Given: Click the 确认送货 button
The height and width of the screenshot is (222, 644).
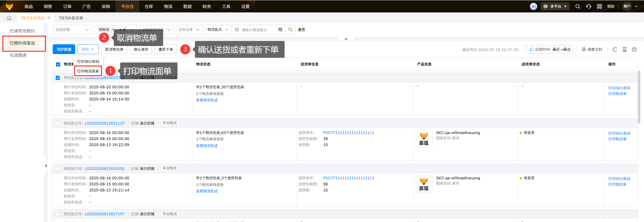Looking at the screenshot, I should [141, 49].
